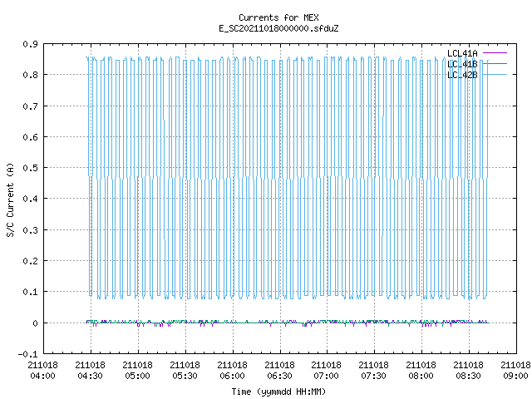This screenshot has height=399, width=532.
Task: Click the 0.6 y-axis tick label
Action: 30,137
